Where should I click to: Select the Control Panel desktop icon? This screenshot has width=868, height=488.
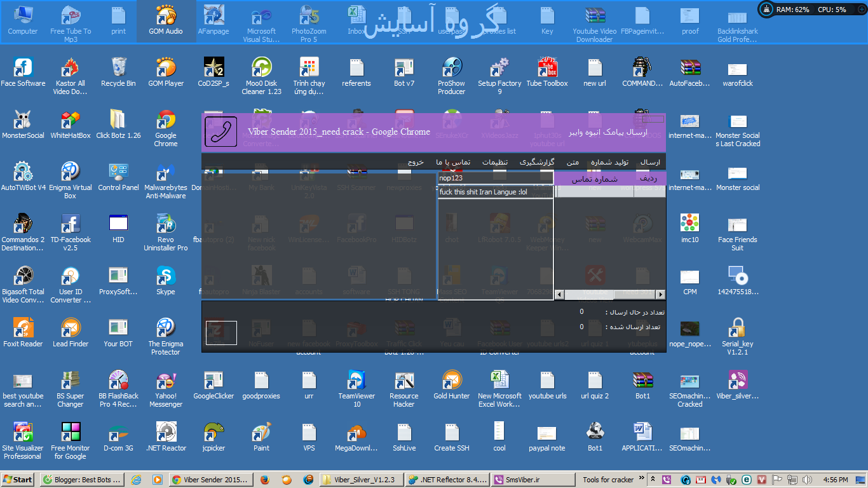coord(118,177)
